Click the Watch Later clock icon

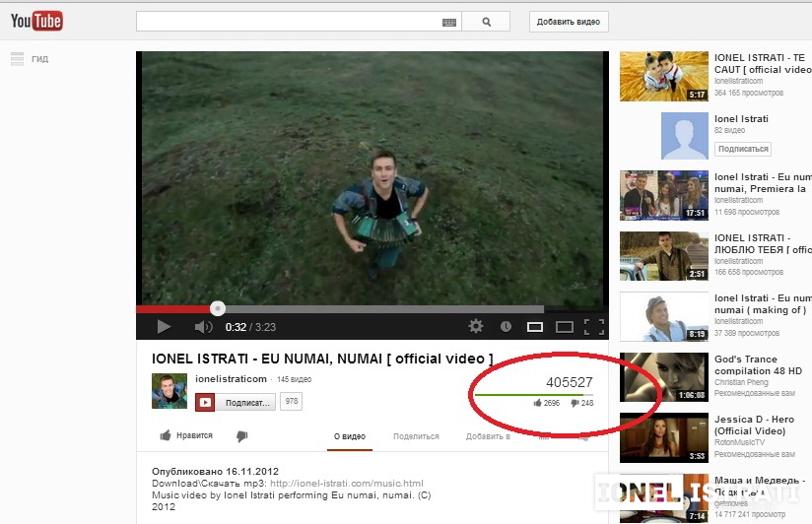[506, 327]
